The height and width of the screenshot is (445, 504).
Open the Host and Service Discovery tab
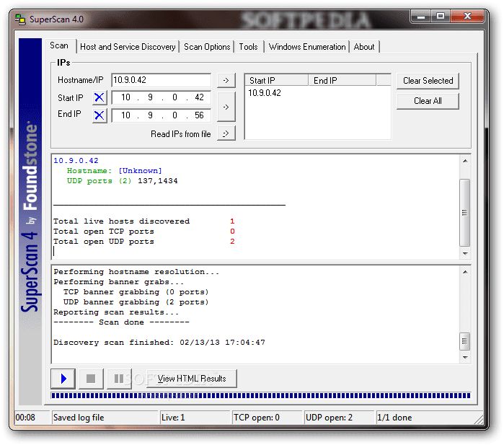click(x=128, y=47)
